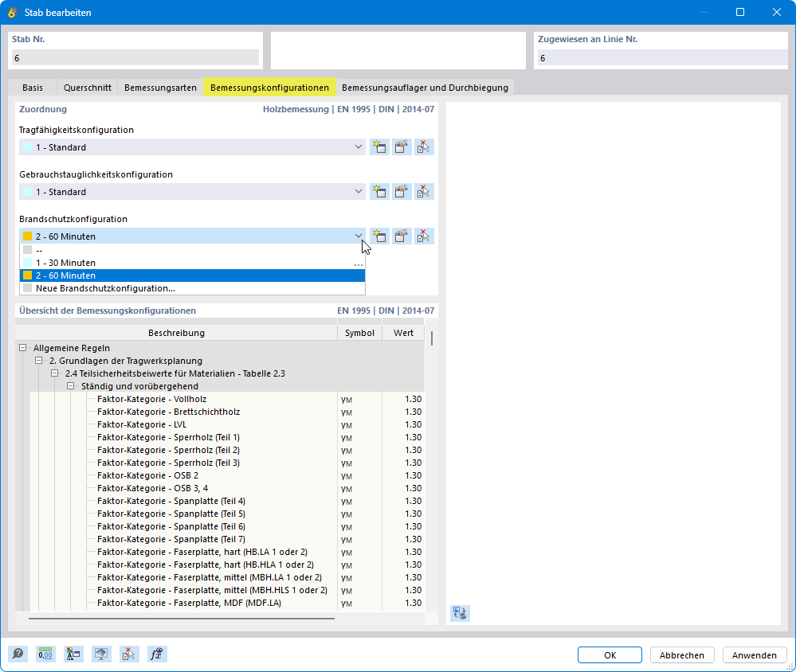Click the third bottom toolbar icon
Screen dimensions: 796x672
(73, 654)
